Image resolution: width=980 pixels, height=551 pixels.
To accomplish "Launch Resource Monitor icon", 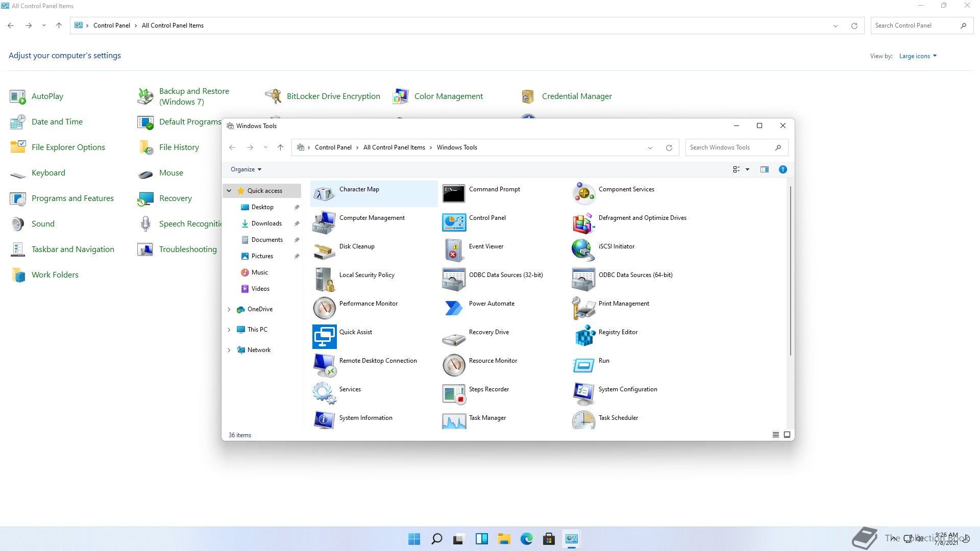I will (454, 365).
